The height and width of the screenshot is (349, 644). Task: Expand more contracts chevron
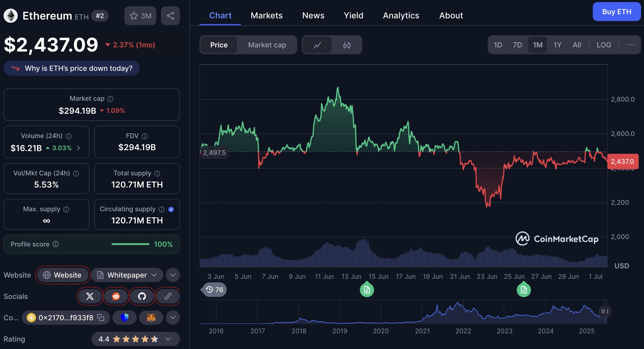(173, 318)
